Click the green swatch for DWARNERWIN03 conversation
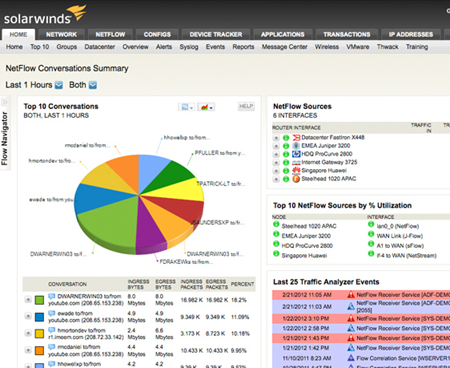This screenshot has width=450, height=368. [39, 300]
